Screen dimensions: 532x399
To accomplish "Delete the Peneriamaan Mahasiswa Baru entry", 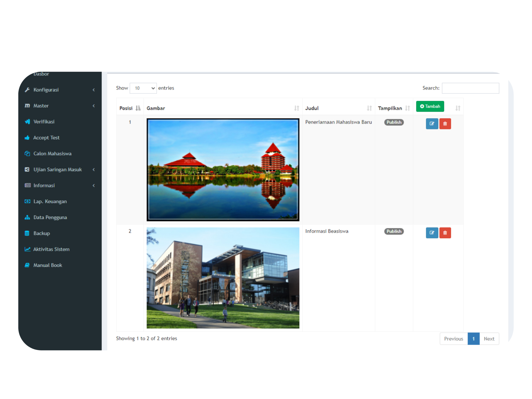I will click(445, 124).
